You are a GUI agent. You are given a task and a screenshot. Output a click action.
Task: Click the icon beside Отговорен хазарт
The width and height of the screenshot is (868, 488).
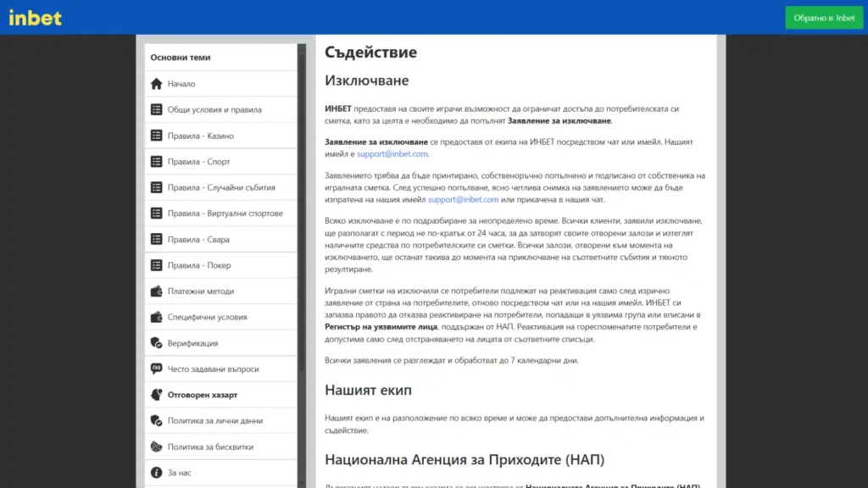click(156, 395)
